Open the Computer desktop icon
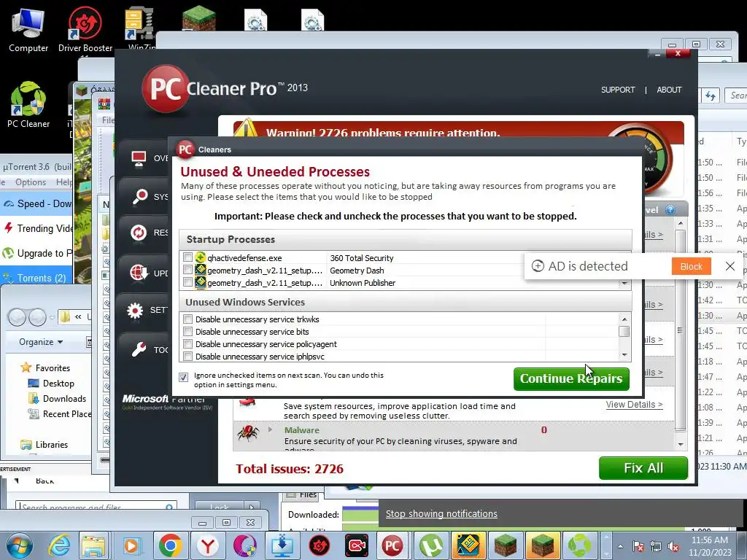This screenshot has width=747, height=560. tap(28, 30)
